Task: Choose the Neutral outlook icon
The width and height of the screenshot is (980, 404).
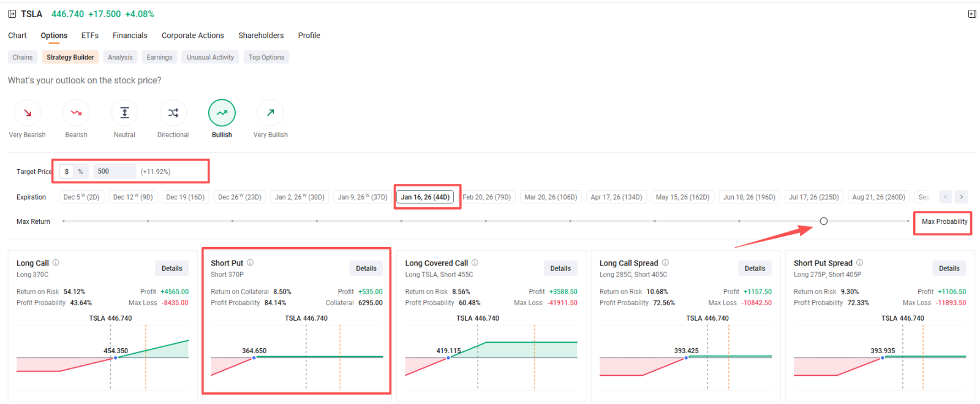Action: tap(124, 113)
